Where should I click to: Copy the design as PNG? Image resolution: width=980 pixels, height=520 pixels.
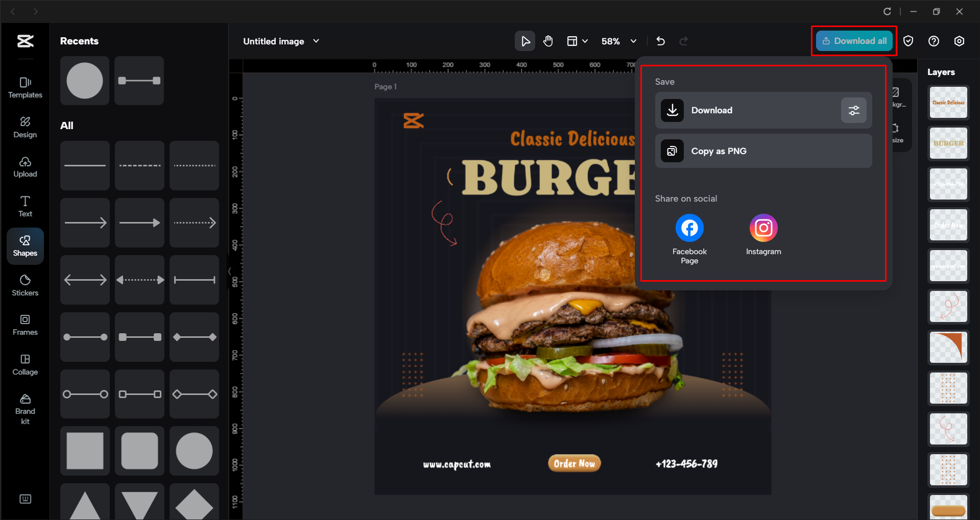(x=763, y=151)
